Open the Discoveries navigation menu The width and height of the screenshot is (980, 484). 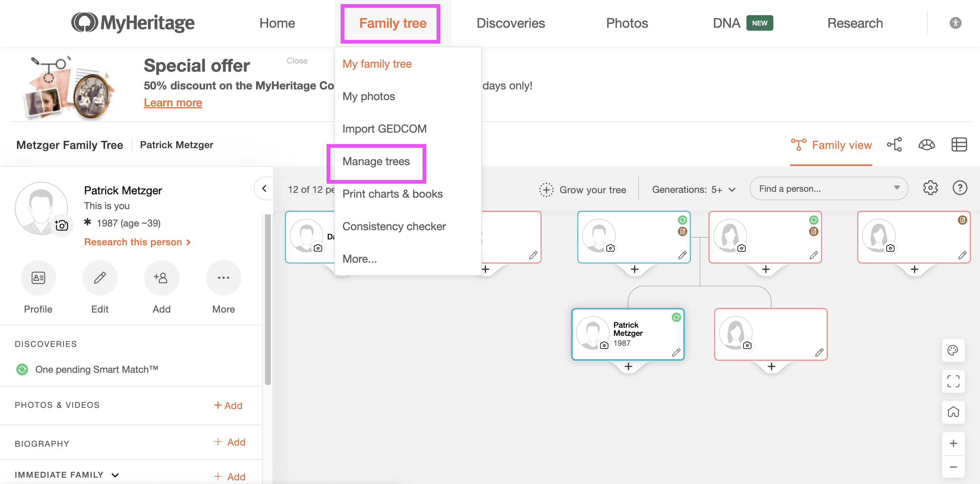coord(511,23)
